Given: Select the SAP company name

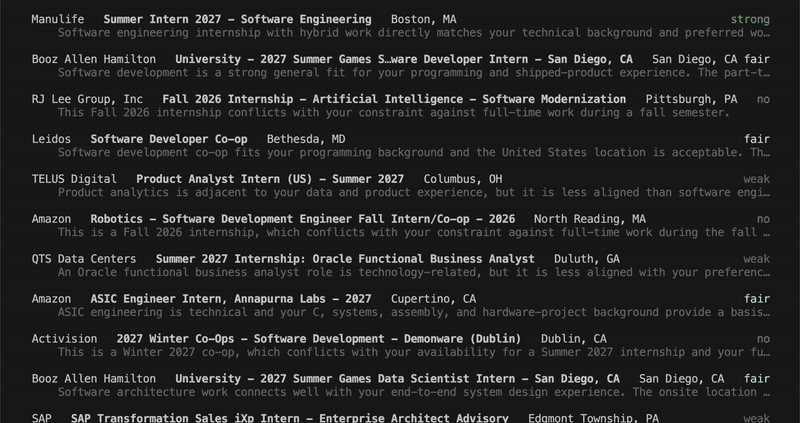Looking at the screenshot, I should (41, 418).
